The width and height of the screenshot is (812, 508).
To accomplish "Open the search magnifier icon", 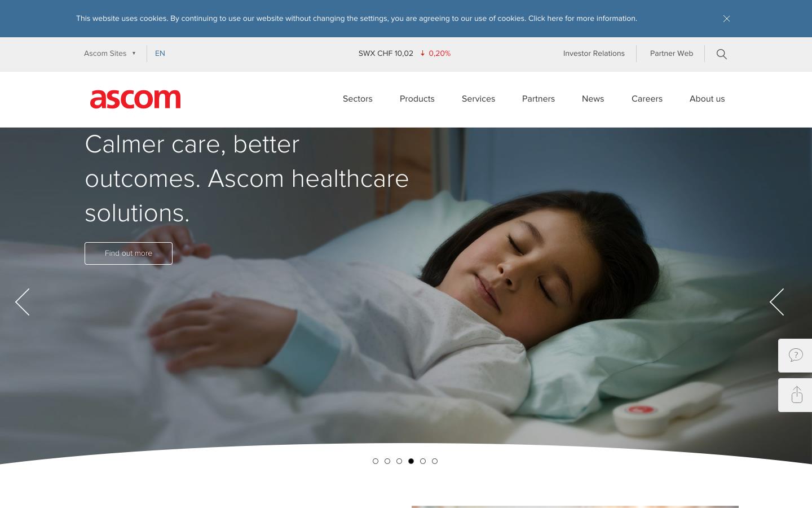I will coord(721,54).
